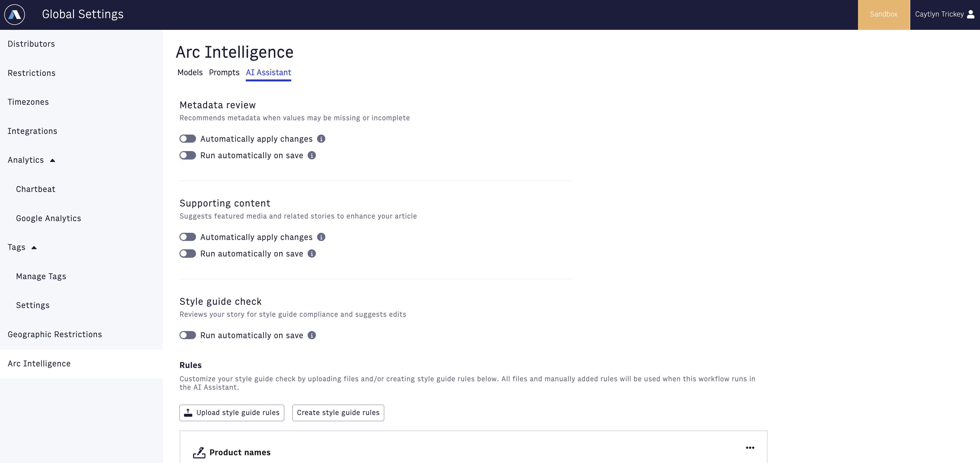Toggle Run automatically on save for Supporting content
Image resolution: width=980 pixels, height=463 pixels.
pyautogui.click(x=188, y=254)
